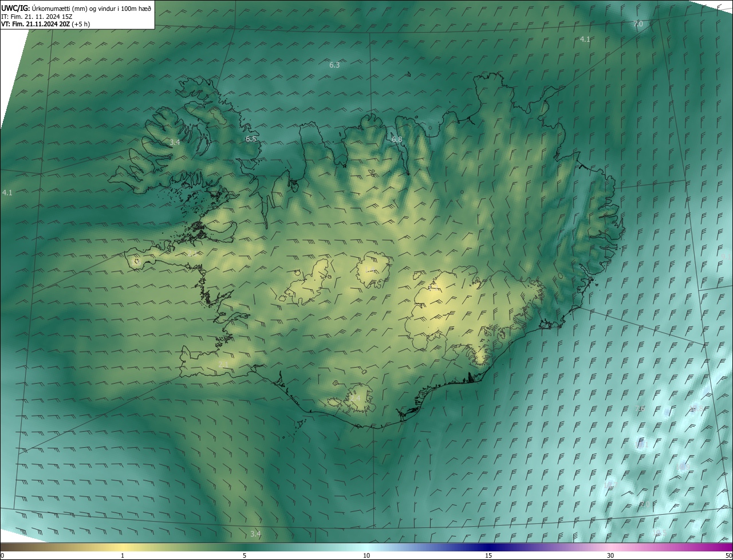Viewport: 733px width, 560px height.
Task: Select the 4.1 label beside the top 7.0 label
Action: [585, 40]
